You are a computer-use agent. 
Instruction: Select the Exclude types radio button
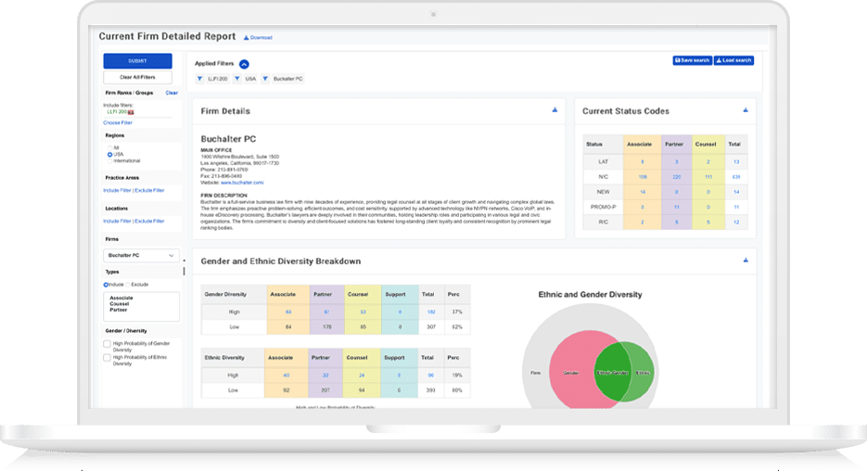coord(129,285)
